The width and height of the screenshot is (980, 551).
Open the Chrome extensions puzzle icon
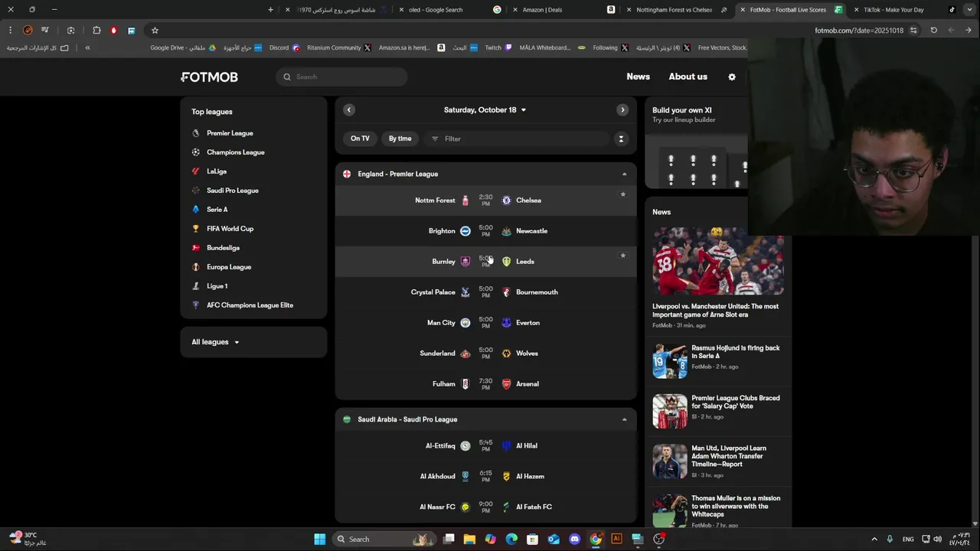96,31
